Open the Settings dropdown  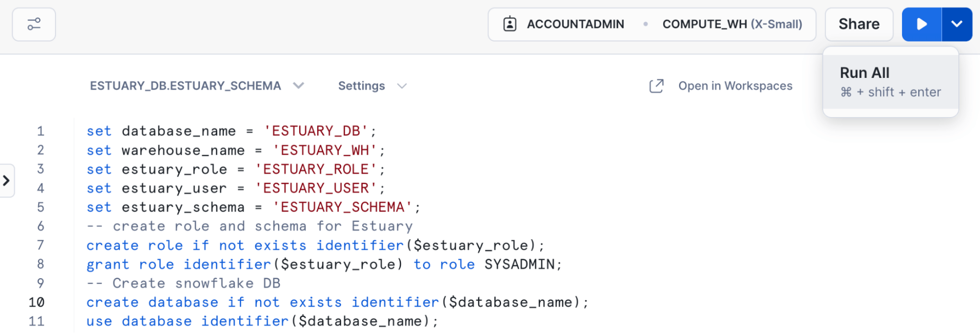[373, 86]
